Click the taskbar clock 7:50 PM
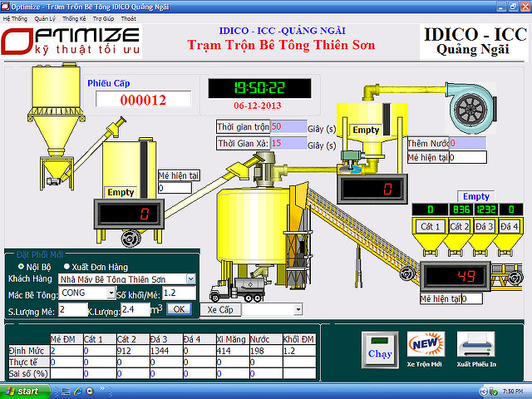This screenshot has width=532, height=399. 512,392
